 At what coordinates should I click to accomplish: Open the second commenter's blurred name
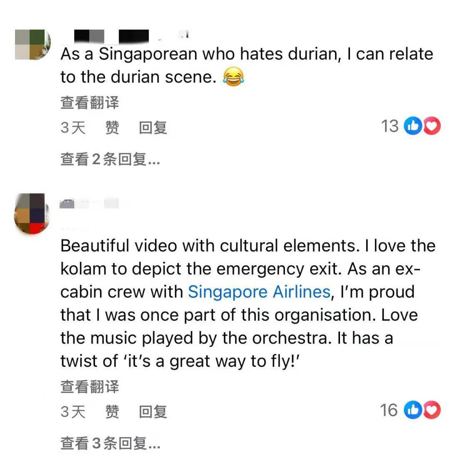click(x=89, y=203)
